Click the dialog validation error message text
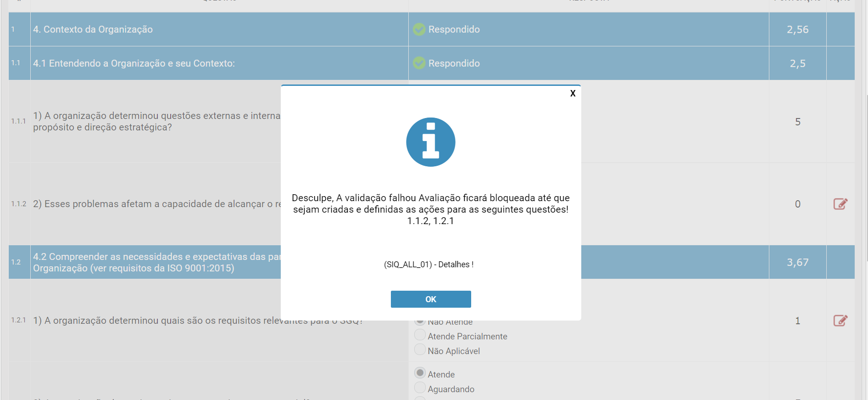This screenshot has height=400, width=868. tap(431, 209)
